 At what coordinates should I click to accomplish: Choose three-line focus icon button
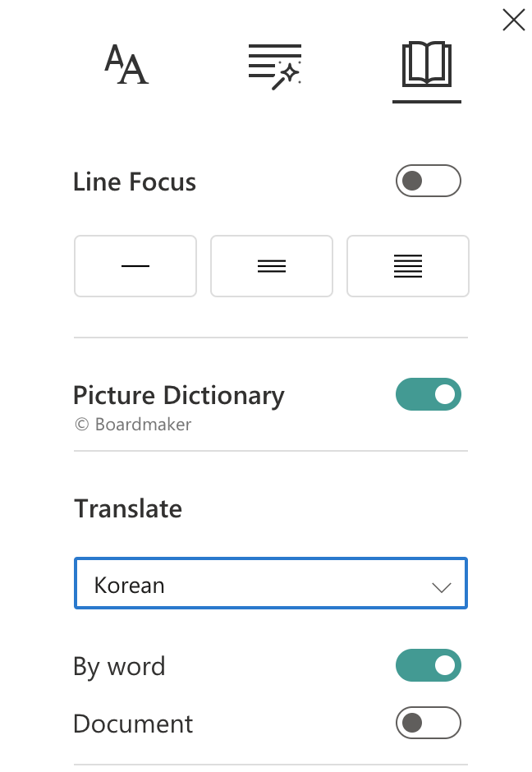272,266
